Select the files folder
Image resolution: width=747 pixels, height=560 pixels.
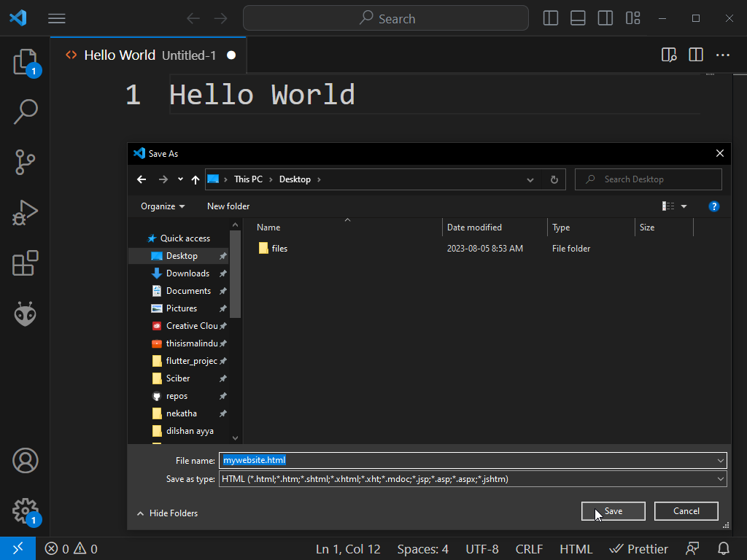click(x=274, y=249)
